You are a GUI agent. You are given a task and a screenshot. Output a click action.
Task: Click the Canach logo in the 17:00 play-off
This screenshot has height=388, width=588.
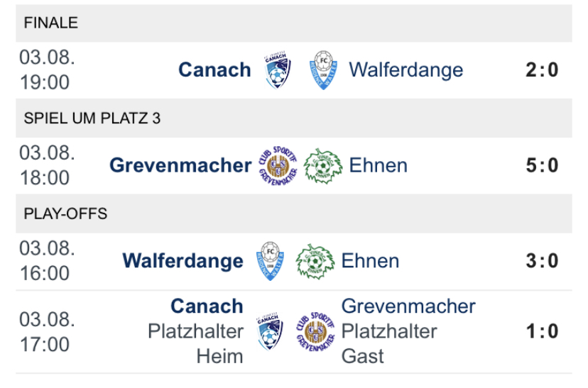tap(269, 331)
